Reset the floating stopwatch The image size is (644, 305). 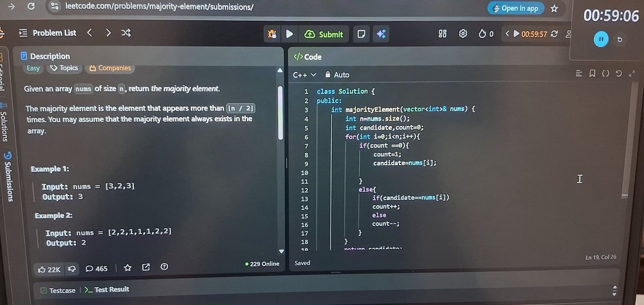click(x=620, y=39)
